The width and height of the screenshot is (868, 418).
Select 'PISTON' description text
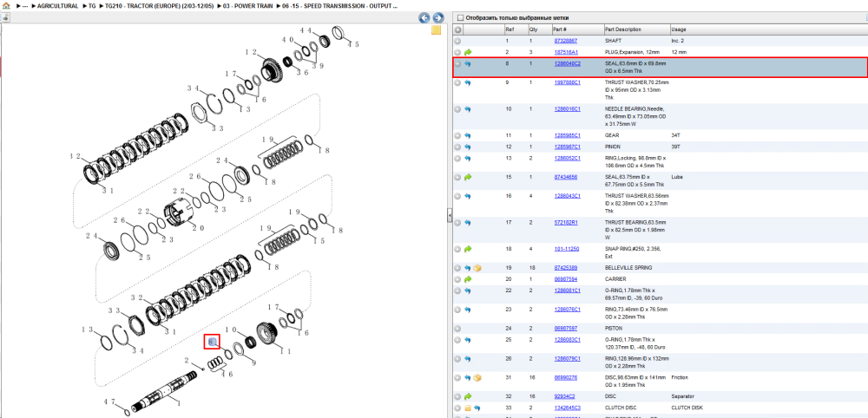coord(614,329)
